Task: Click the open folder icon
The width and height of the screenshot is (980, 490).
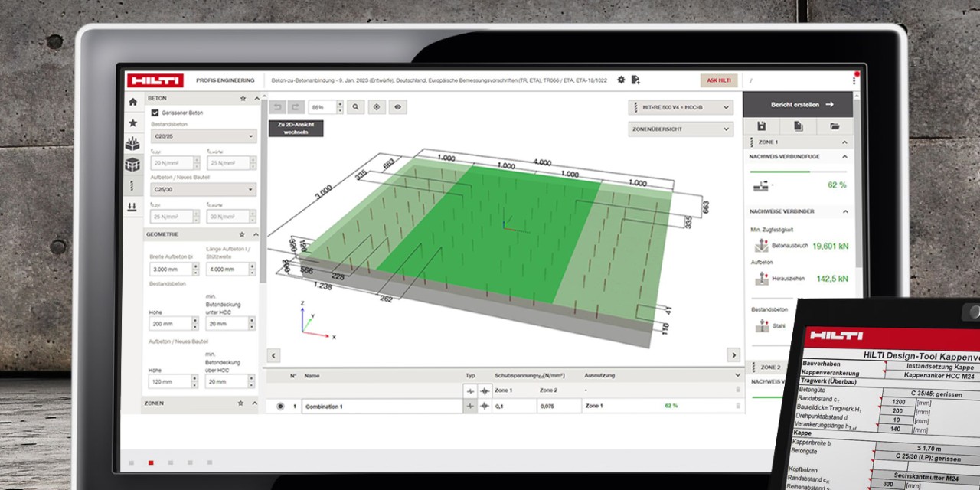Action: tap(835, 126)
